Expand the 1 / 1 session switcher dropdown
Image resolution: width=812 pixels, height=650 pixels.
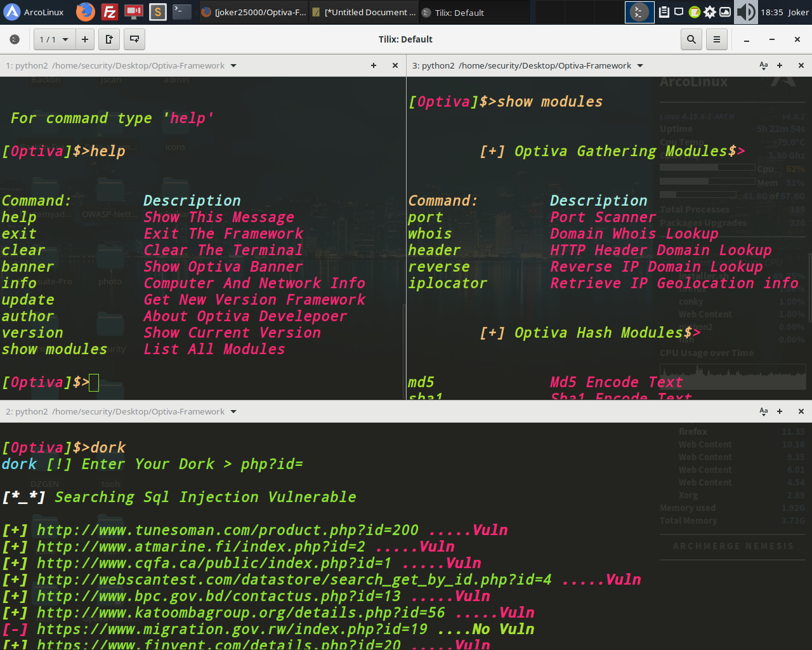pyautogui.click(x=55, y=39)
